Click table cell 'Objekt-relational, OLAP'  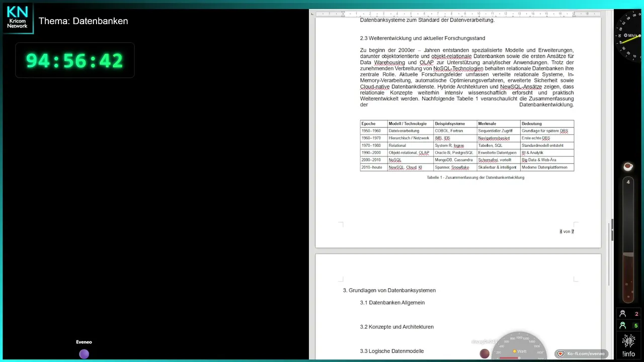(411, 153)
